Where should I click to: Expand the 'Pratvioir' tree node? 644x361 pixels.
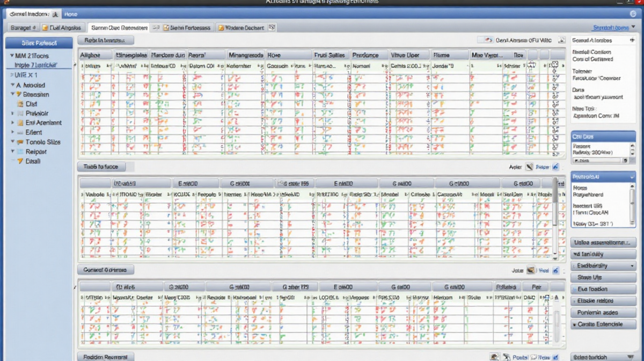[13, 113]
